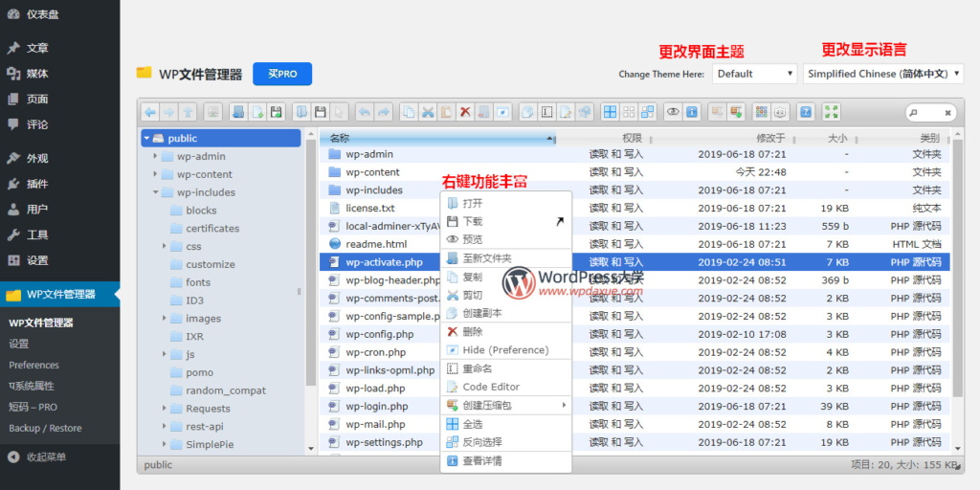The width and height of the screenshot is (980, 490).
Task: Click the mount network volume icon
Action: pos(213,112)
